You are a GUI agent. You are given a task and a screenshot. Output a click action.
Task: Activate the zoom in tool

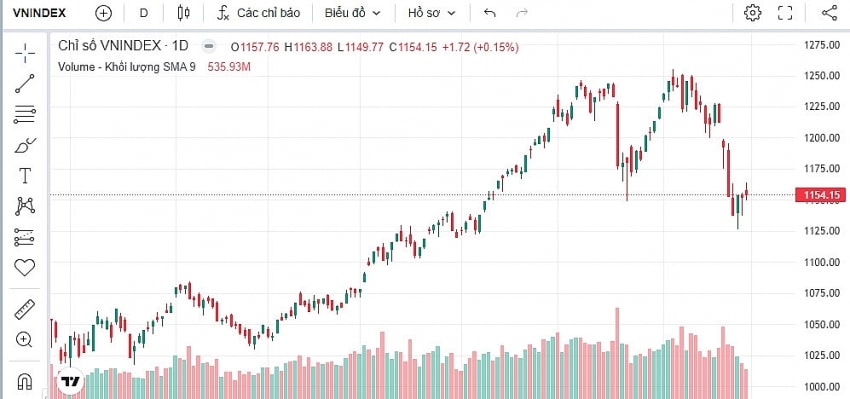[24, 340]
